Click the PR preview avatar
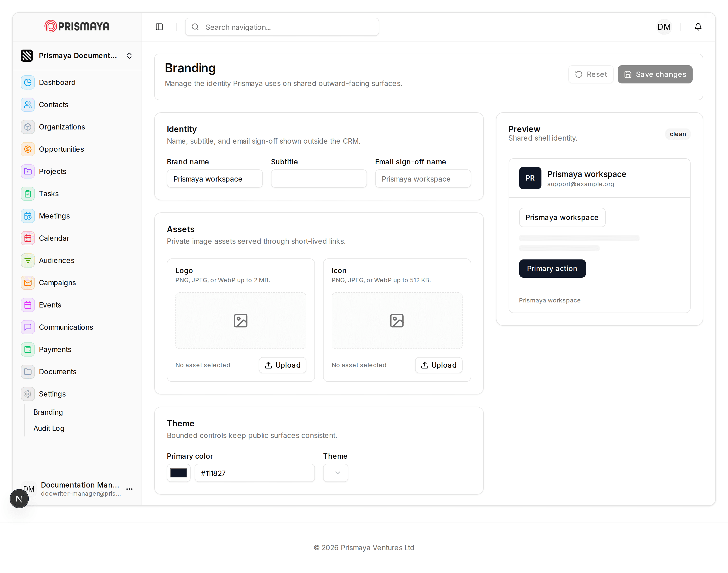728x573 pixels. pyautogui.click(x=530, y=178)
